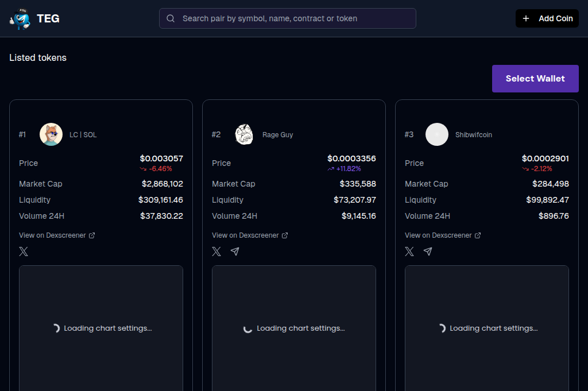Click the loading chart settings spinner
588x391 pixels.
pos(56,328)
